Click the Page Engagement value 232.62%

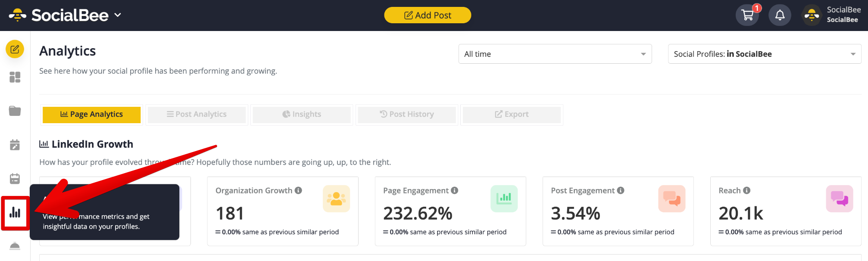[418, 214]
